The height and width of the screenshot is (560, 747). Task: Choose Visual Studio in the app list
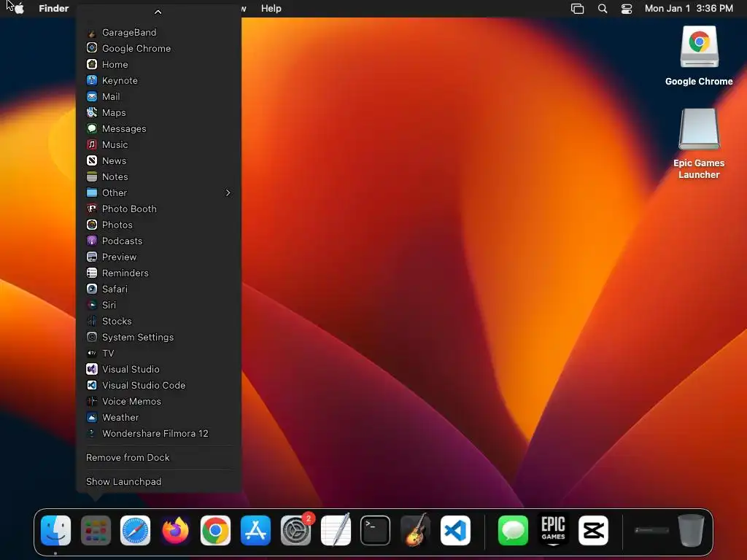[158, 370]
